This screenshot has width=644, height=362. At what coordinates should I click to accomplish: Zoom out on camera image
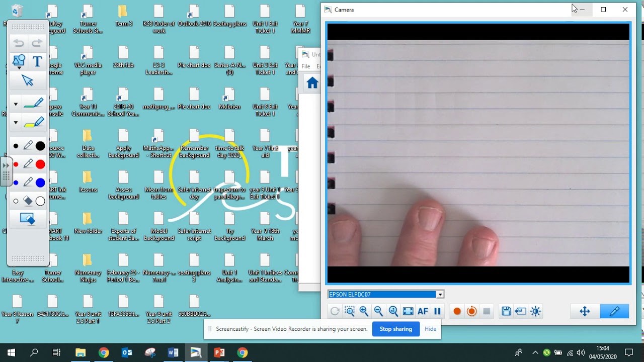pyautogui.click(x=378, y=311)
